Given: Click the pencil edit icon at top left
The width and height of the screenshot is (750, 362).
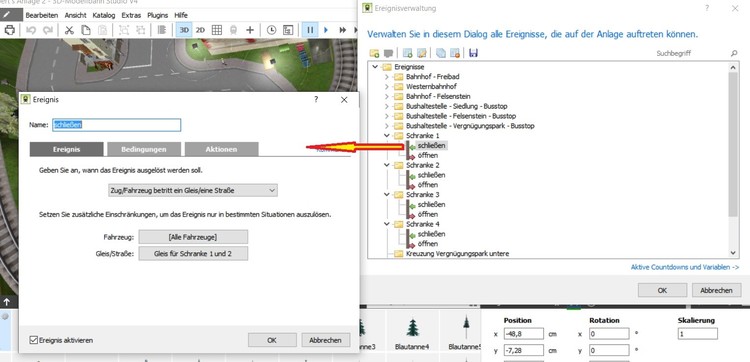Looking at the screenshot, I should (7, 15).
